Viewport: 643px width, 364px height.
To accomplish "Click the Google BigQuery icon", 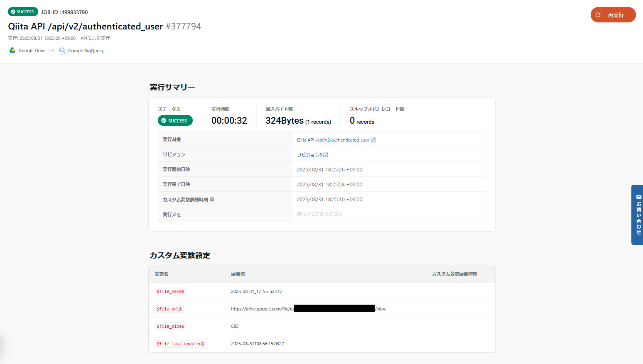I will click(62, 50).
